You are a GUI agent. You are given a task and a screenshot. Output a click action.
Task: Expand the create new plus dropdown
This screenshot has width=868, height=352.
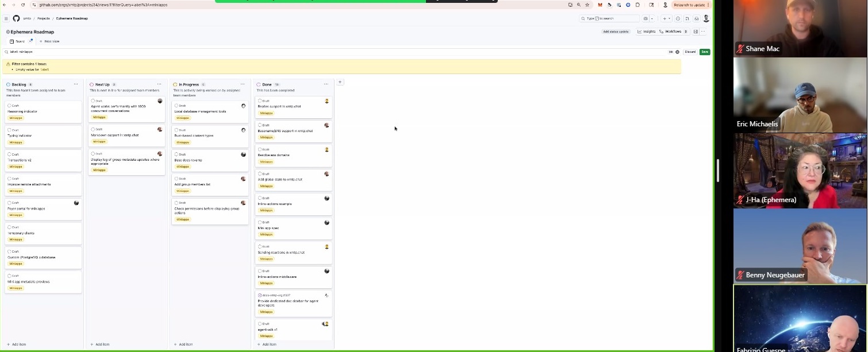click(x=666, y=18)
